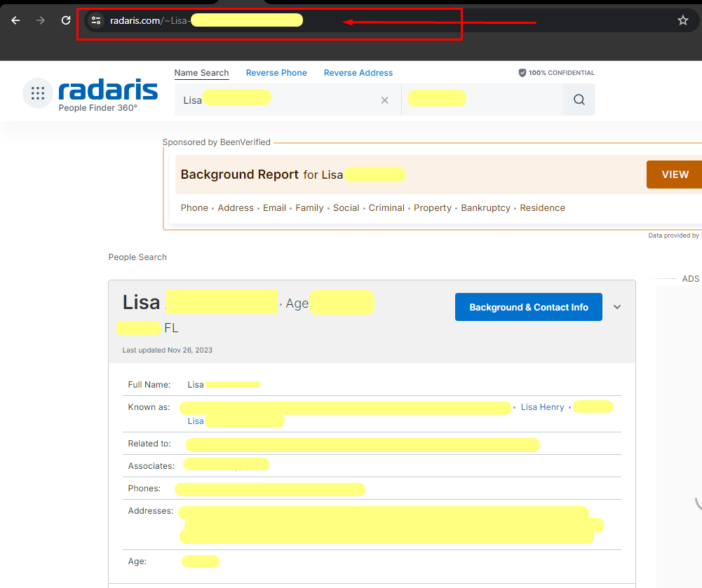Click the 100% Confidential shield badge
The width and height of the screenshot is (702, 588).
click(x=557, y=73)
